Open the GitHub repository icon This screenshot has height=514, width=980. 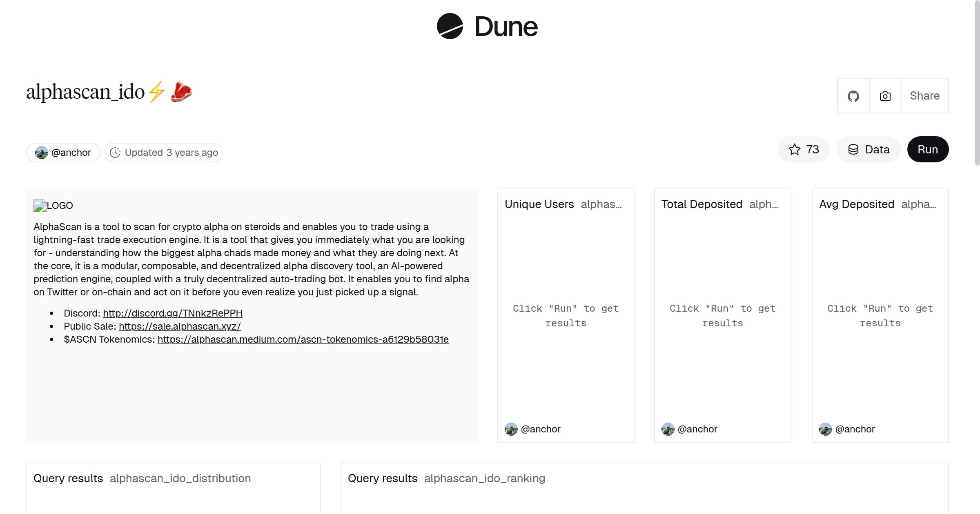coord(853,95)
